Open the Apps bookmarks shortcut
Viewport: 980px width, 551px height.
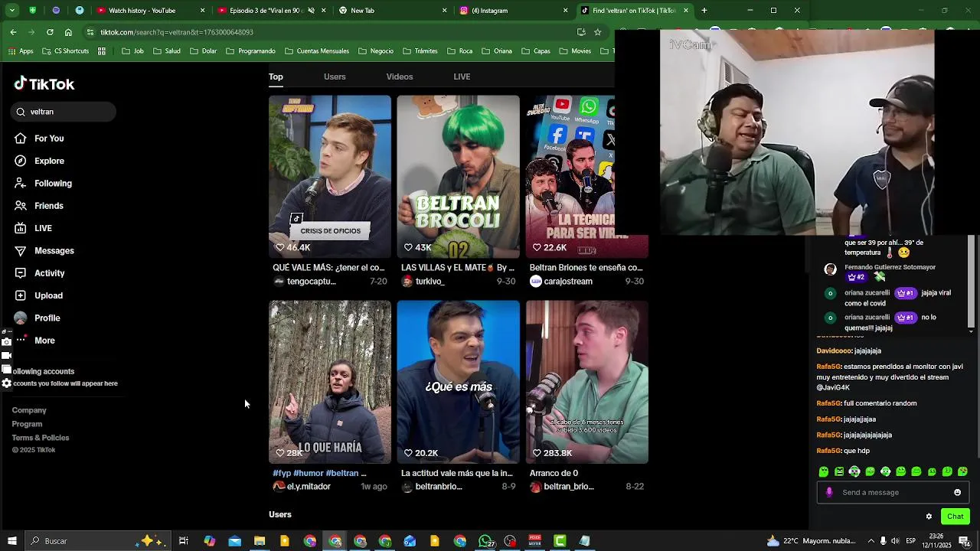(20, 51)
